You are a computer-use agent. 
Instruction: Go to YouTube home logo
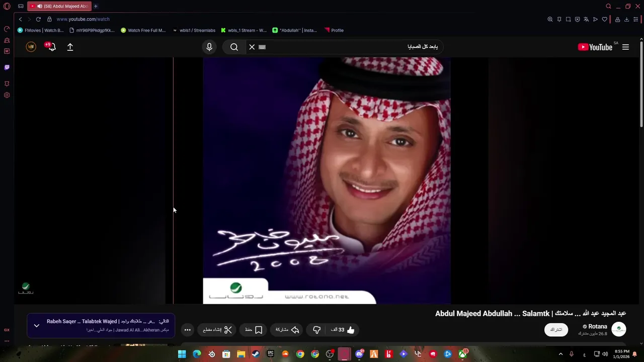pos(595,47)
